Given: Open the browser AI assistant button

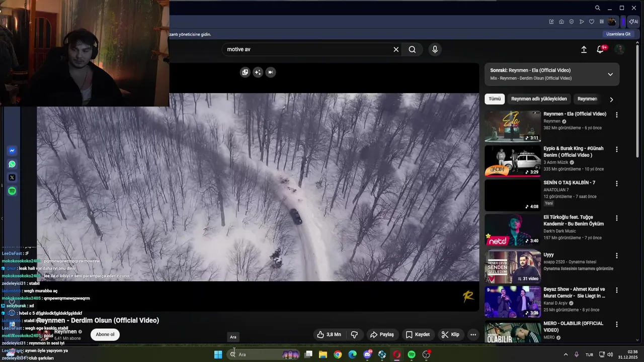Looking at the screenshot, I should tap(633, 22).
